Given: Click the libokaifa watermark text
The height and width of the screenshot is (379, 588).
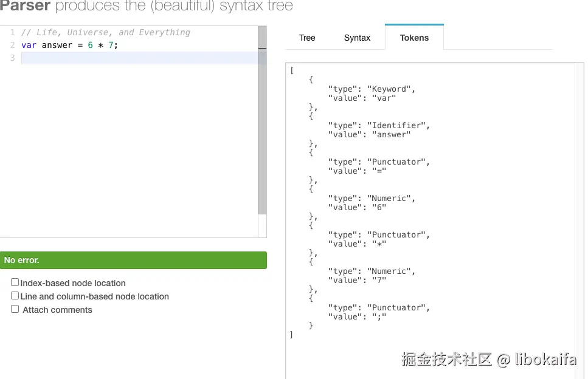Looking at the screenshot, I should (x=545, y=360).
